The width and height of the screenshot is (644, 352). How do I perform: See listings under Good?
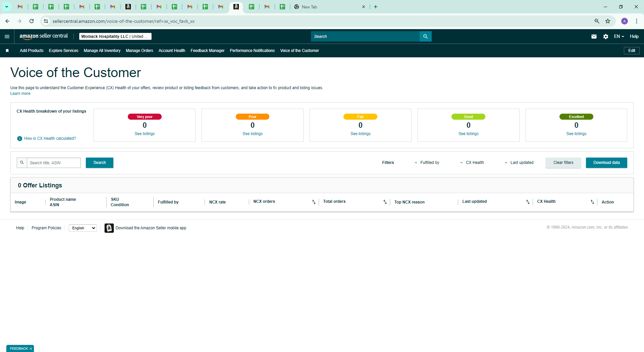pyautogui.click(x=469, y=134)
